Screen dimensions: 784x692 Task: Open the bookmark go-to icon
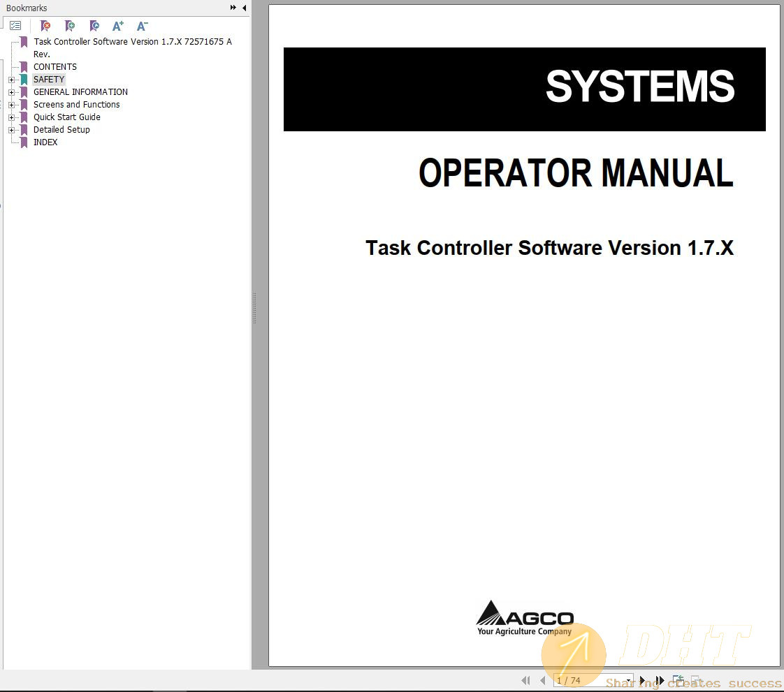94,26
